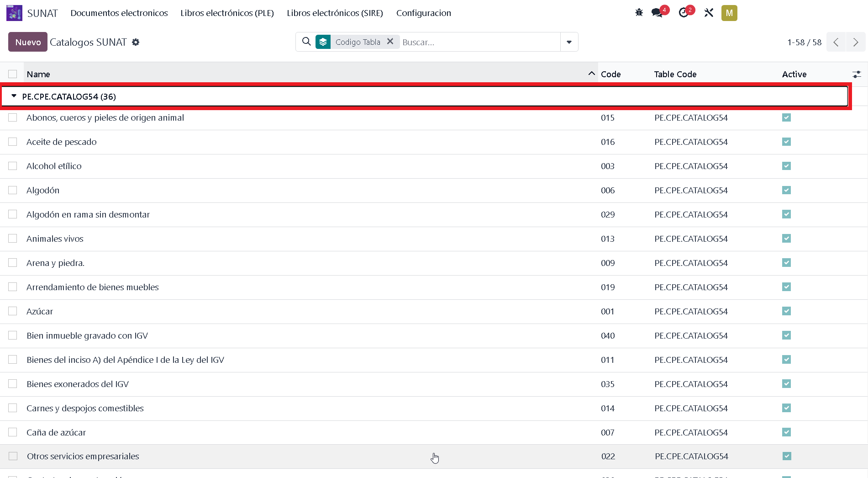This screenshot has height=478, width=868.
Task: Toggle Active for Otros servicios empresariales
Action: [x=787, y=456]
